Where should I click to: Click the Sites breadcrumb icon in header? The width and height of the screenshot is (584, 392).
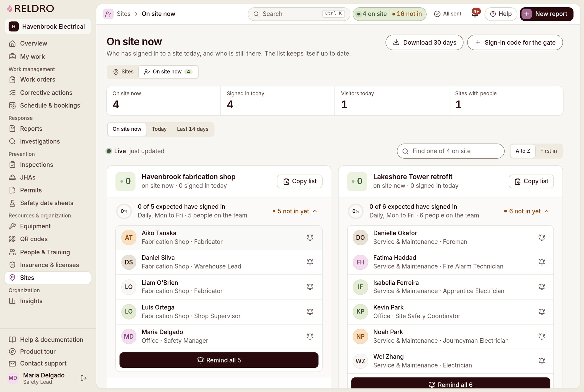(108, 14)
